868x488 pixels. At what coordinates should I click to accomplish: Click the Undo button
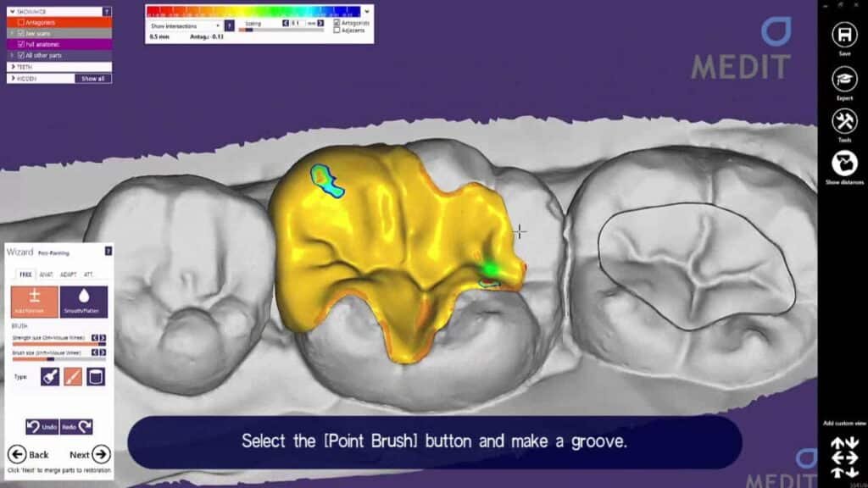click(x=42, y=428)
